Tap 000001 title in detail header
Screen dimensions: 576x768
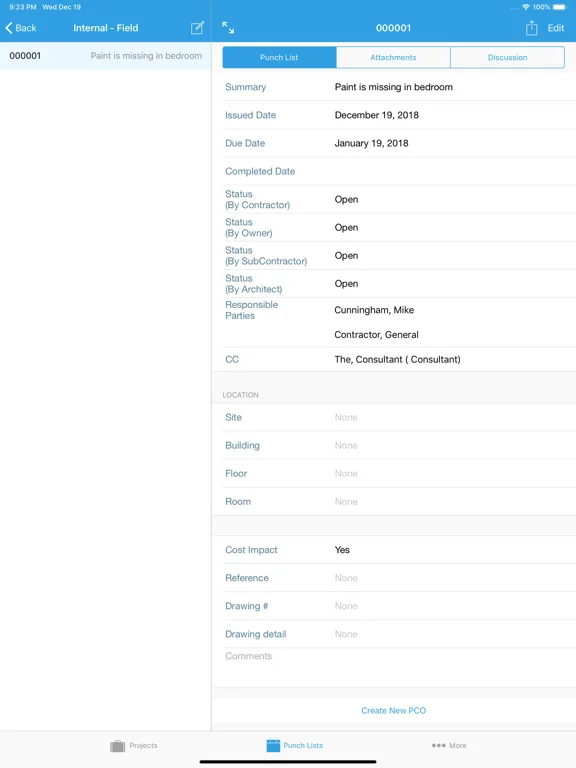(x=393, y=28)
